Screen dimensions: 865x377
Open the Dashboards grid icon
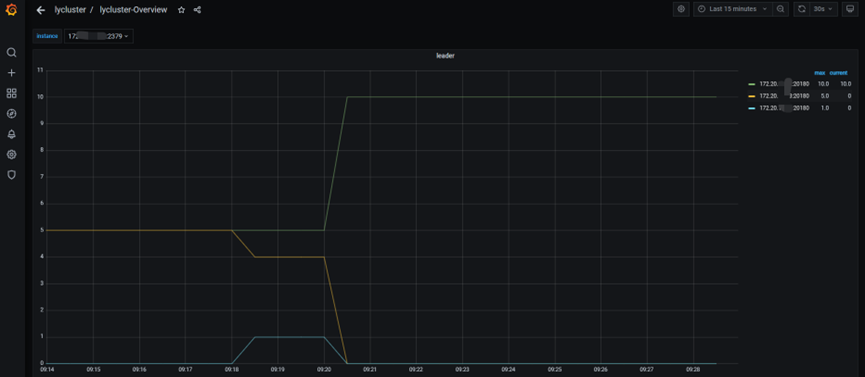12,93
